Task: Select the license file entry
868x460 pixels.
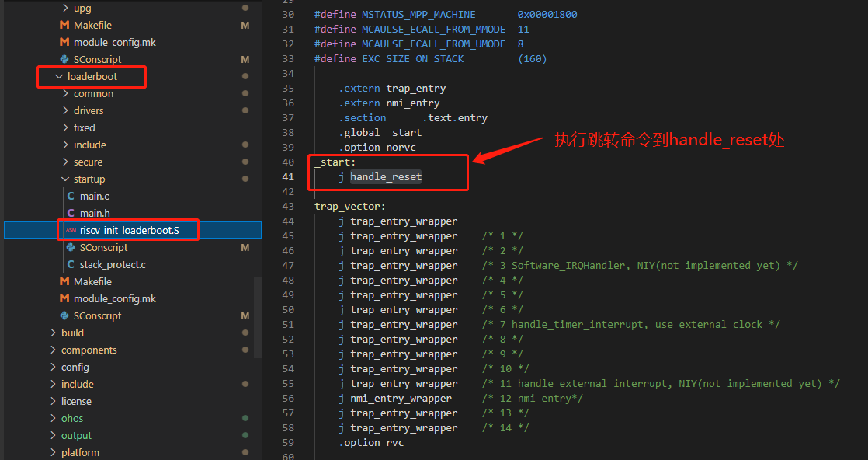Action: pyautogui.click(x=76, y=402)
